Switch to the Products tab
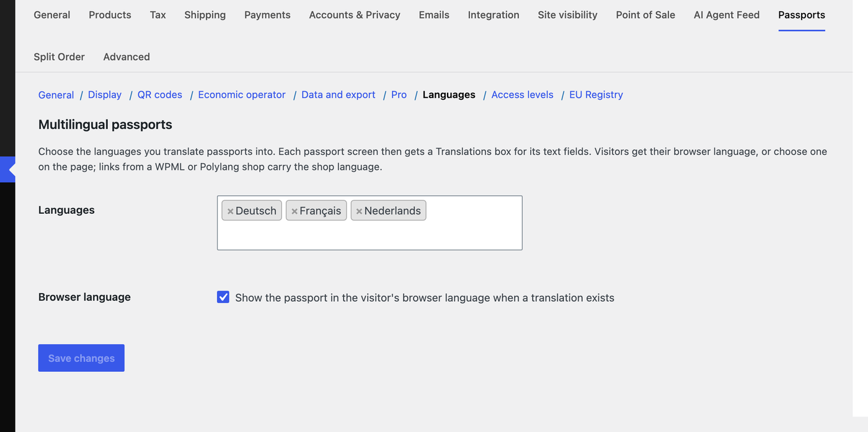 tap(110, 15)
